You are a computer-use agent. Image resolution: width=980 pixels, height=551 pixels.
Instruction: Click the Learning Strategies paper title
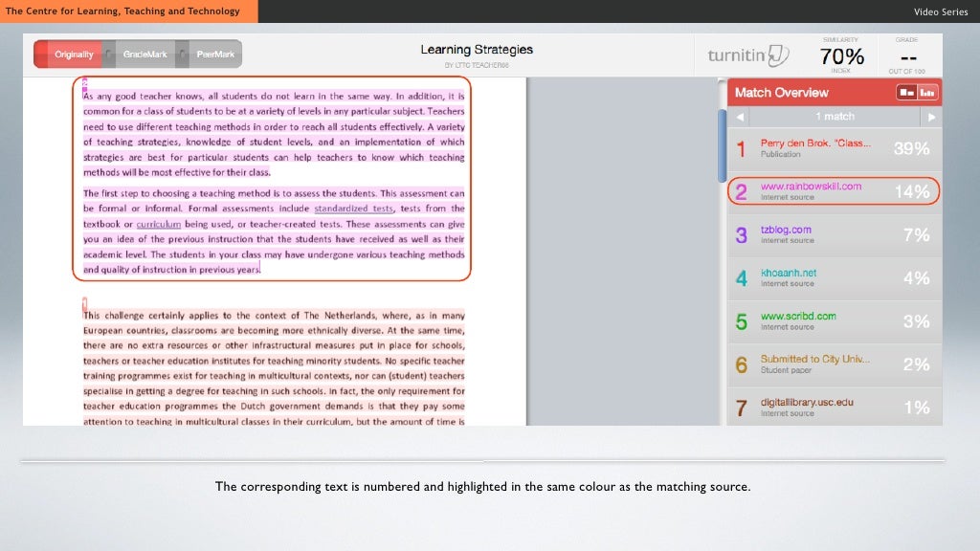(x=477, y=50)
